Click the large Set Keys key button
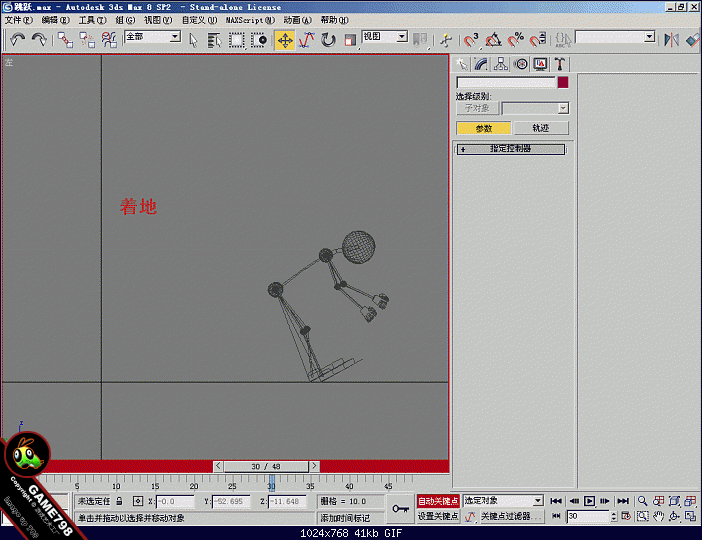Viewport: 702px width, 540px height. tap(400, 509)
